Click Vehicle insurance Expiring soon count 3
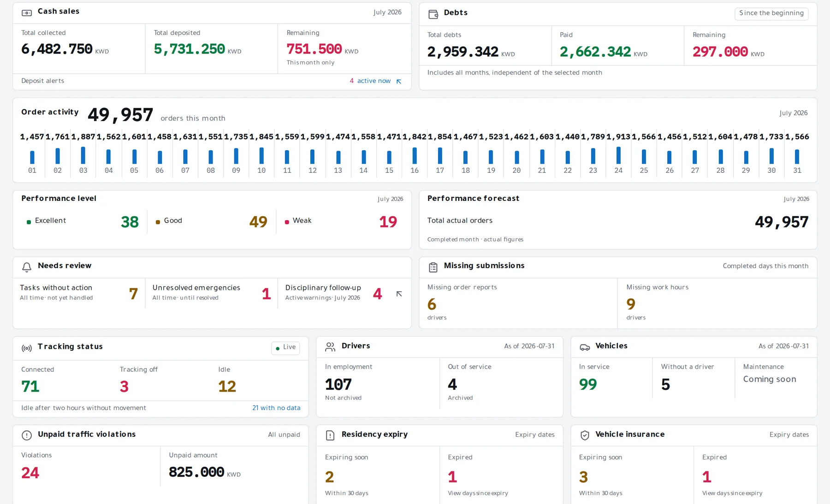830x504 pixels. coord(583,477)
